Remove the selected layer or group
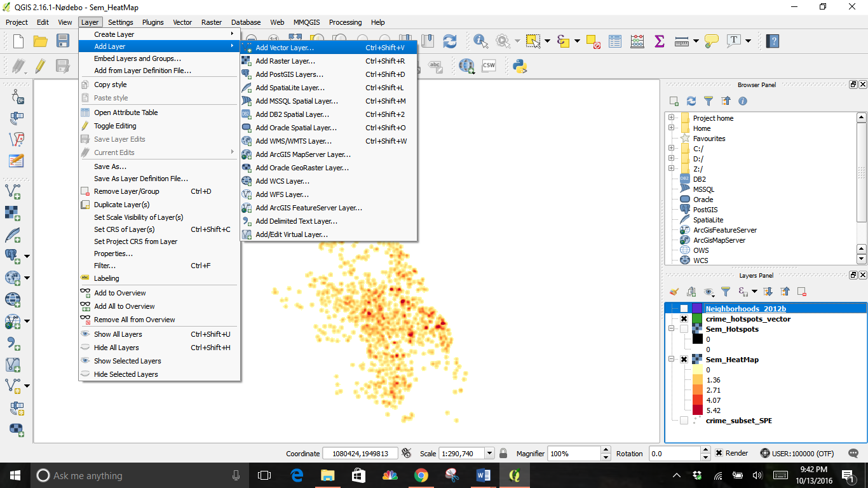The height and width of the screenshot is (488, 868). pos(801,292)
